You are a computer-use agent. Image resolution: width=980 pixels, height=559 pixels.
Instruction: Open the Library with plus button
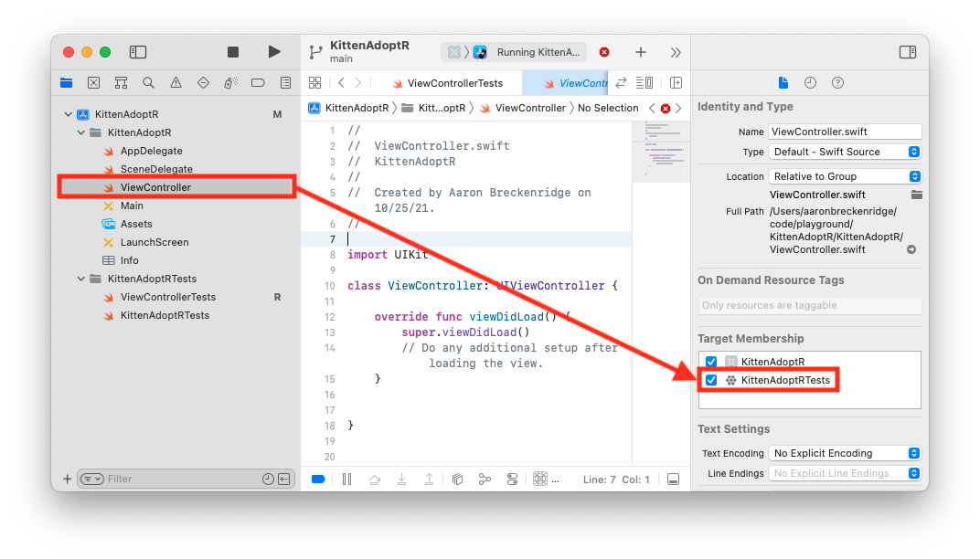click(641, 52)
